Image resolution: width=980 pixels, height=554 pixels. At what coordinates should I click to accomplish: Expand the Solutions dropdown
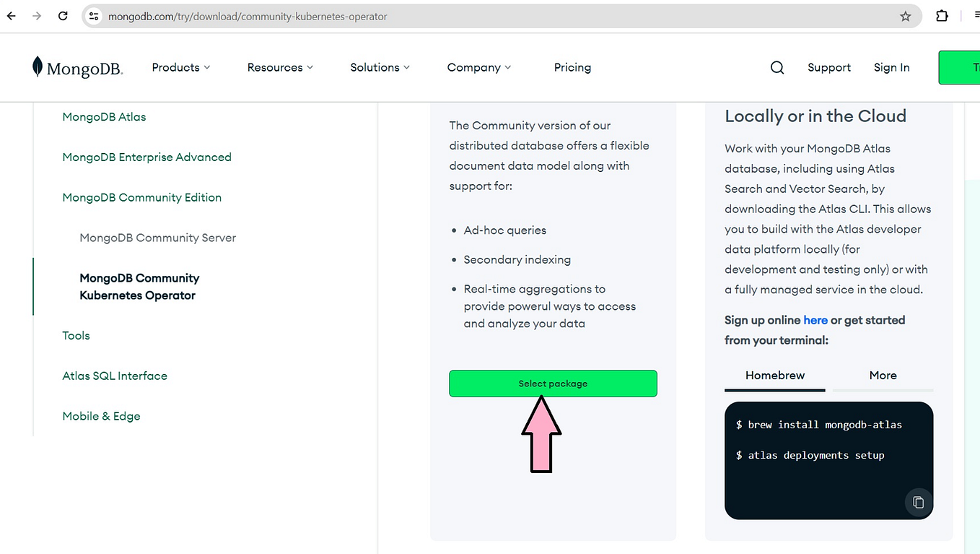[x=380, y=67]
